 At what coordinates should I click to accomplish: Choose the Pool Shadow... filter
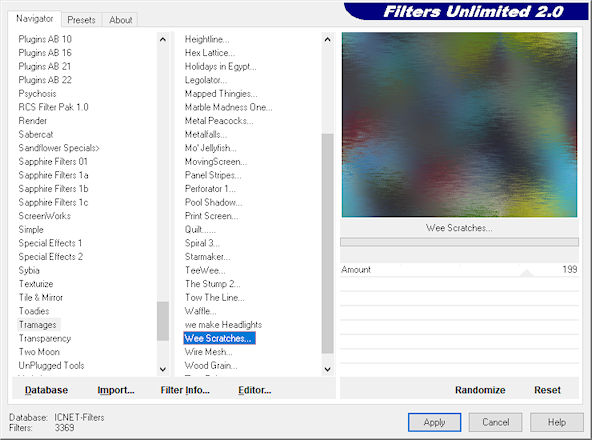click(x=213, y=202)
